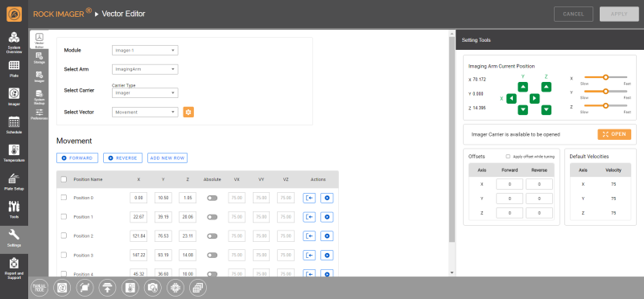
Task: Switch to the Preferences tab
Action: coord(39,115)
